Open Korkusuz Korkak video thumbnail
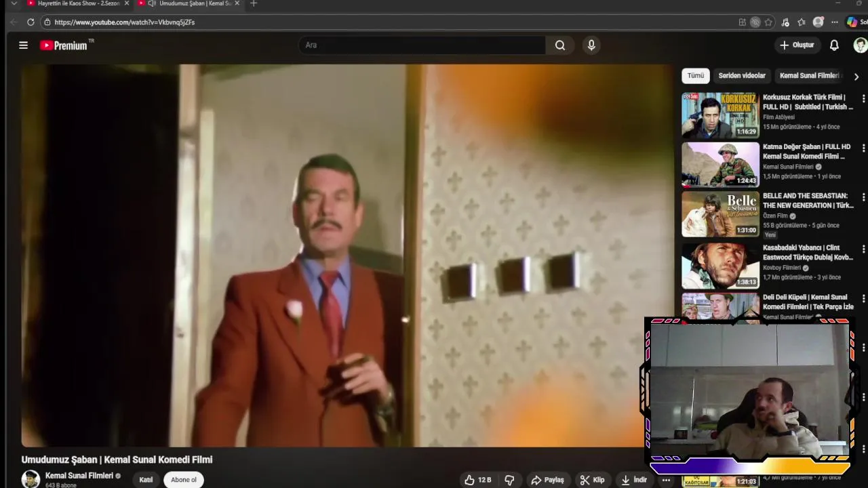Screen dimensions: 868x488 click(x=720, y=115)
